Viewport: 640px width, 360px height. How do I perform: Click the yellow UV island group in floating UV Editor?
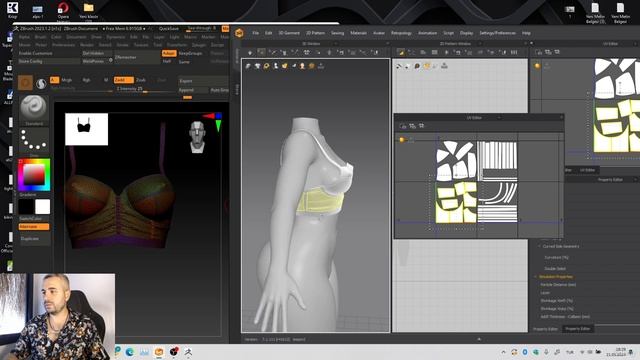click(456, 202)
